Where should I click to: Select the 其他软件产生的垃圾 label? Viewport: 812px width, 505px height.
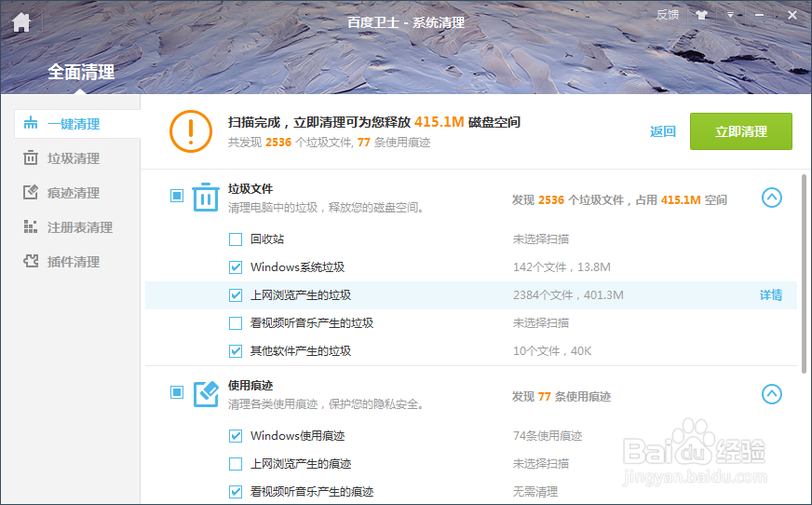(x=301, y=351)
